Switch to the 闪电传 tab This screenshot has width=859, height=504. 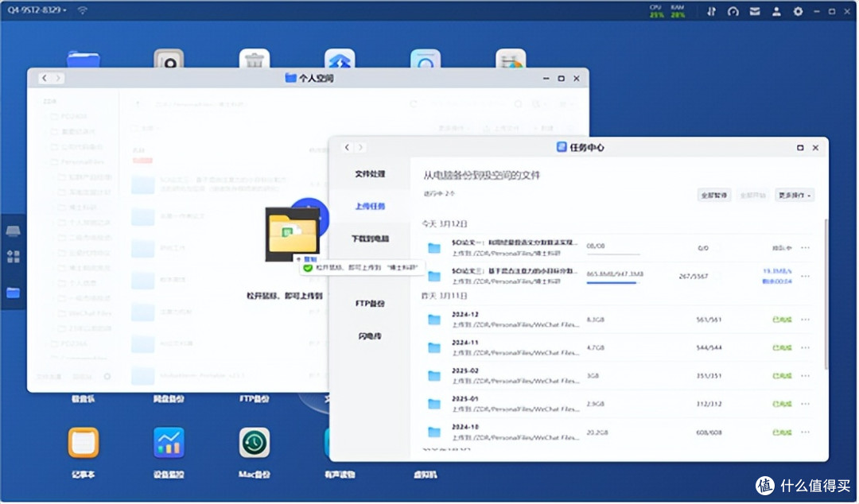coord(370,336)
